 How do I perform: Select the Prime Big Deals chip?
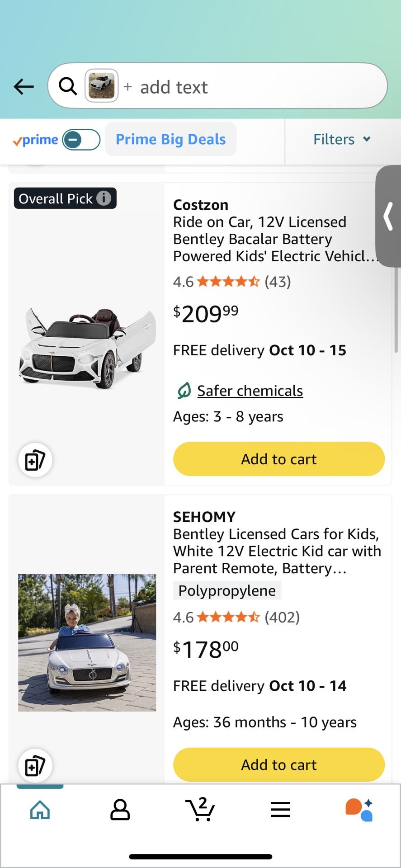point(170,139)
